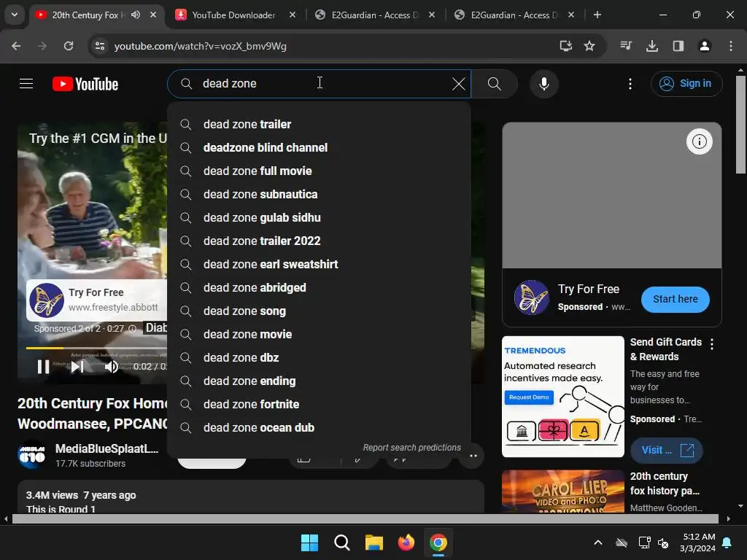
Task: Open YouTube settings three-dot menu
Action: [630, 84]
